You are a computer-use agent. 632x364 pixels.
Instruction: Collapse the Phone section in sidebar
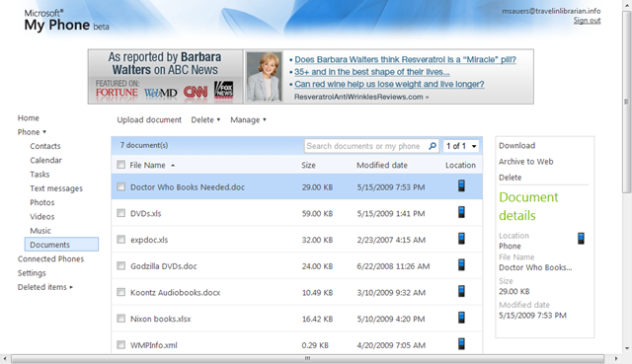32,132
